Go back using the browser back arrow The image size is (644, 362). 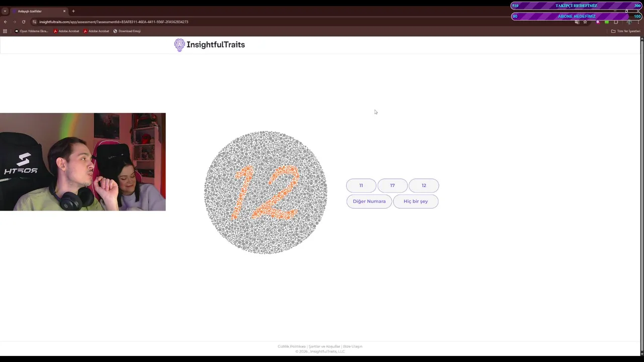(6, 22)
